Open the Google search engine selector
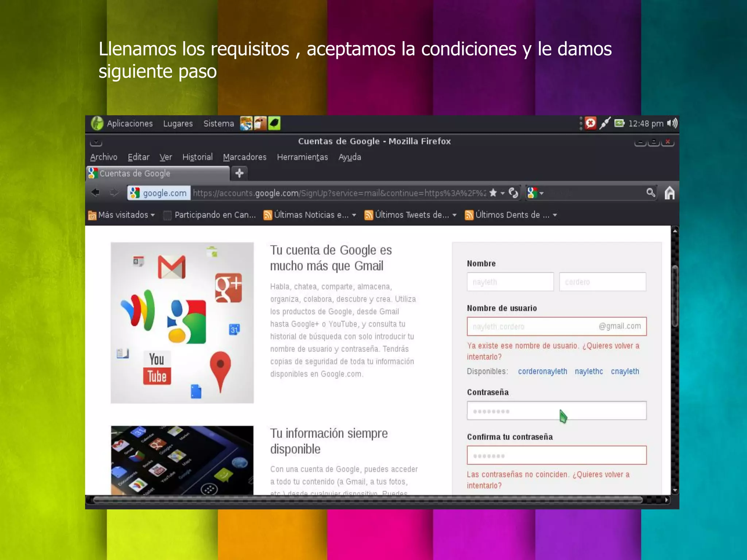The image size is (747, 560). point(535,192)
